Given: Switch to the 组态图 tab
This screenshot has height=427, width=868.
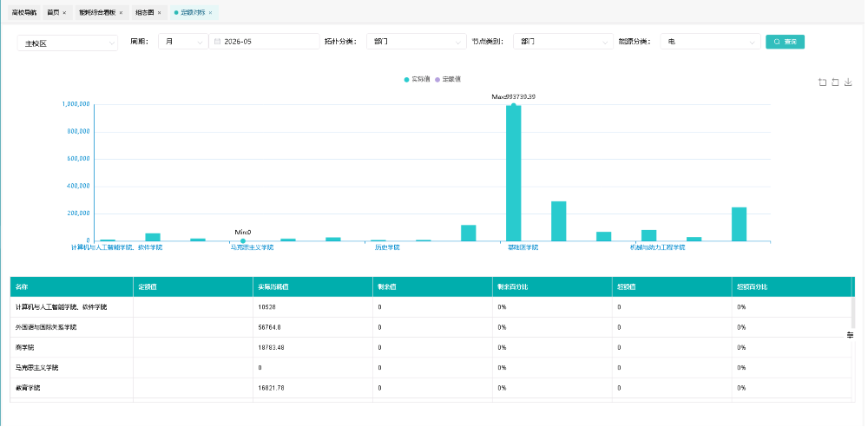Looking at the screenshot, I should (147, 12).
